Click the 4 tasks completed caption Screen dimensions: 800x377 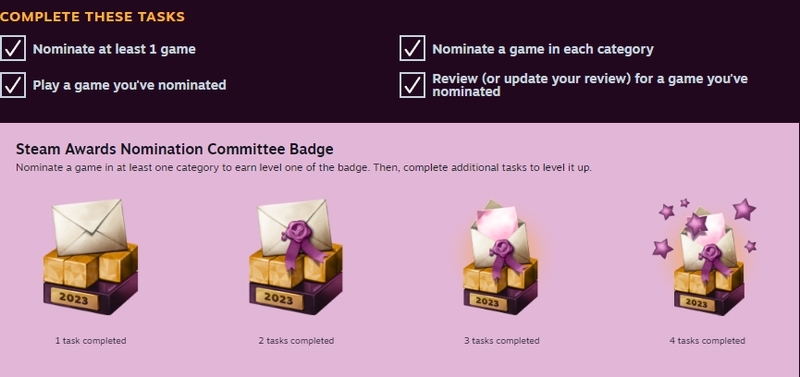(707, 340)
